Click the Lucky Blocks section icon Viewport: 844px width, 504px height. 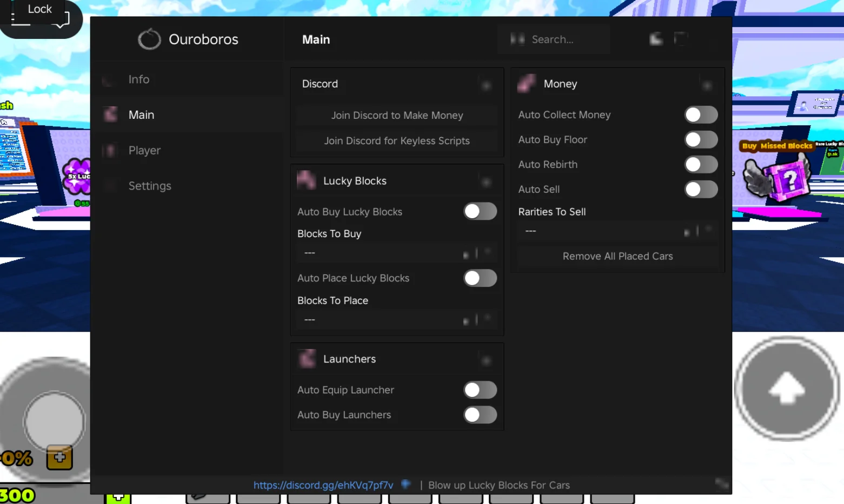point(307,180)
